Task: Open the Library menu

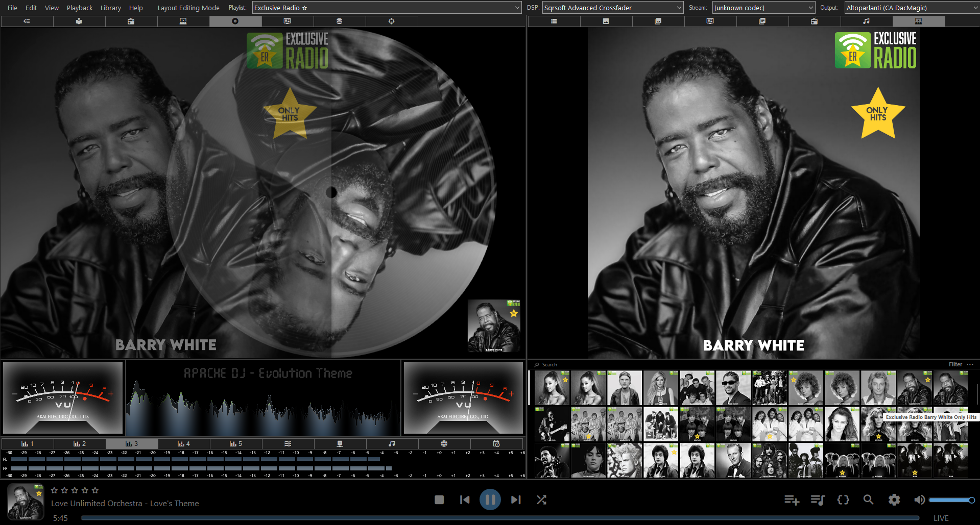Action: (x=111, y=8)
